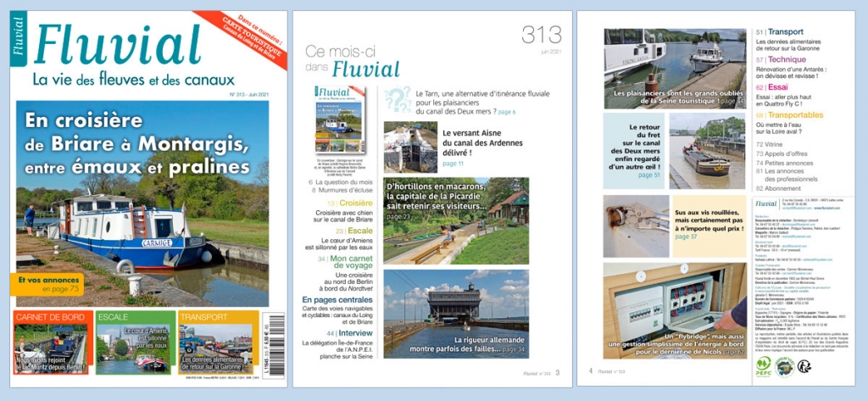
Task: Open the '13 | Croisière' section
Action: (349, 203)
